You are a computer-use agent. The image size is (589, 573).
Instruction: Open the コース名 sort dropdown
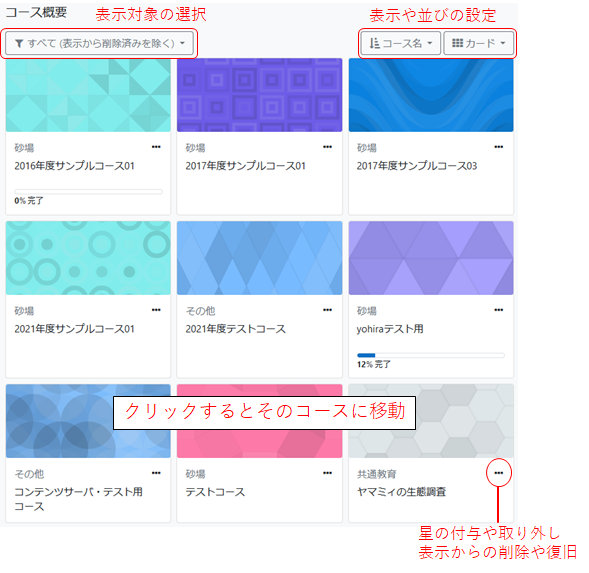[400, 44]
